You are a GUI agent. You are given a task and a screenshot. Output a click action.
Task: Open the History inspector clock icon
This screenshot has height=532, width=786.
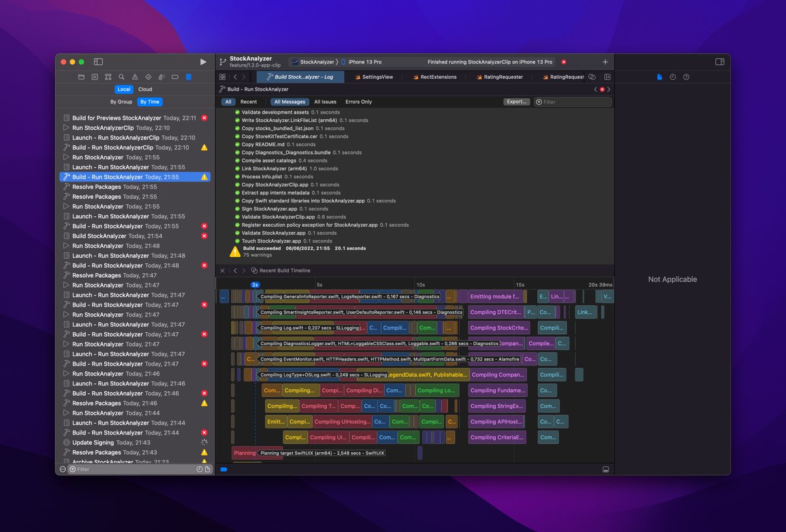[673, 77]
